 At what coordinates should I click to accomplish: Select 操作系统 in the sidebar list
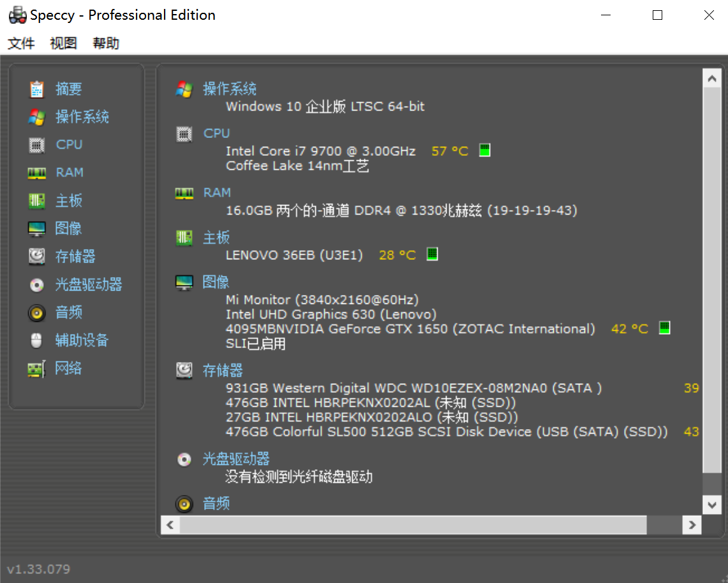[x=82, y=117]
